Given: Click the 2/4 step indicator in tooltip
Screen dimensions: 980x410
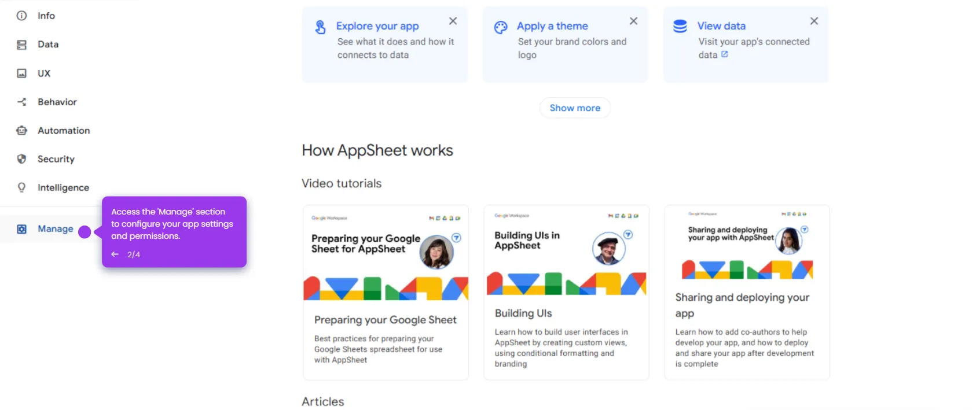Looking at the screenshot, I should 134,254.
